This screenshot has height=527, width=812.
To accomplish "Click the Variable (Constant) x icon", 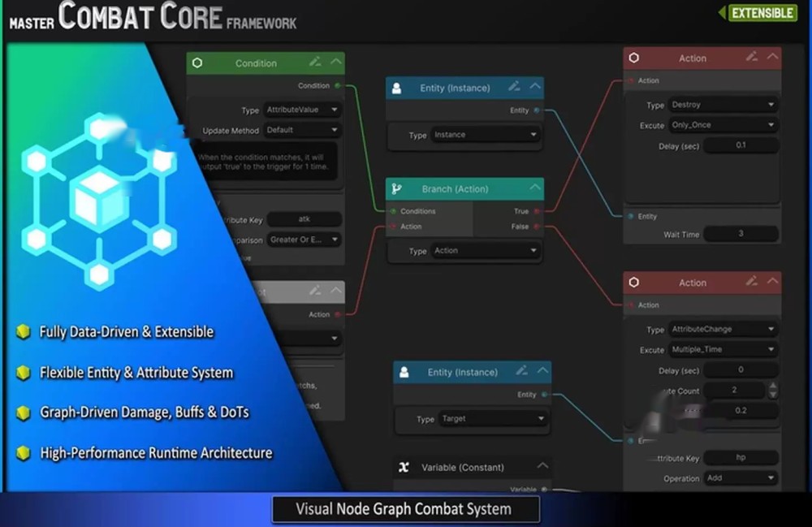I will click(x=404, y=468).
